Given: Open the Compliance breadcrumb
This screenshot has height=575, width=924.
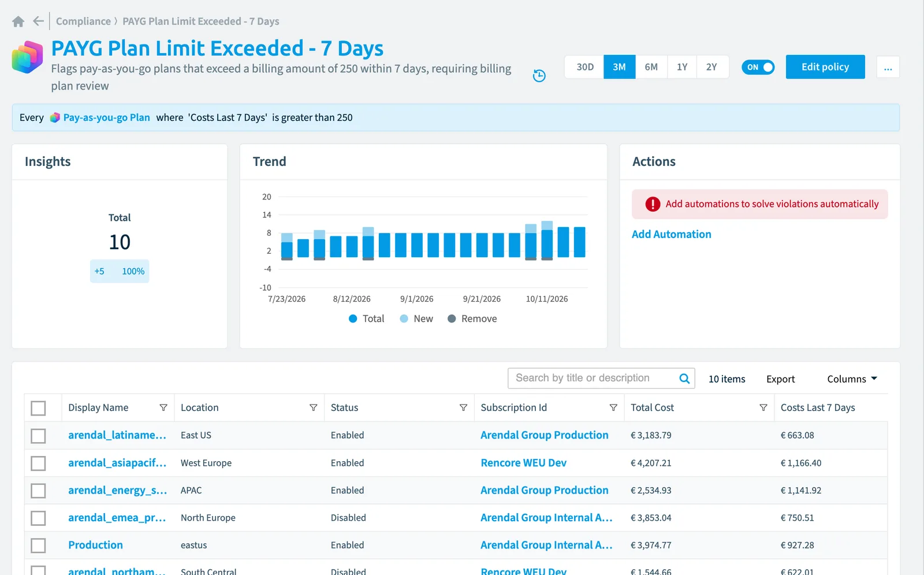Looking at the screenshot, I should click(83, 21).
